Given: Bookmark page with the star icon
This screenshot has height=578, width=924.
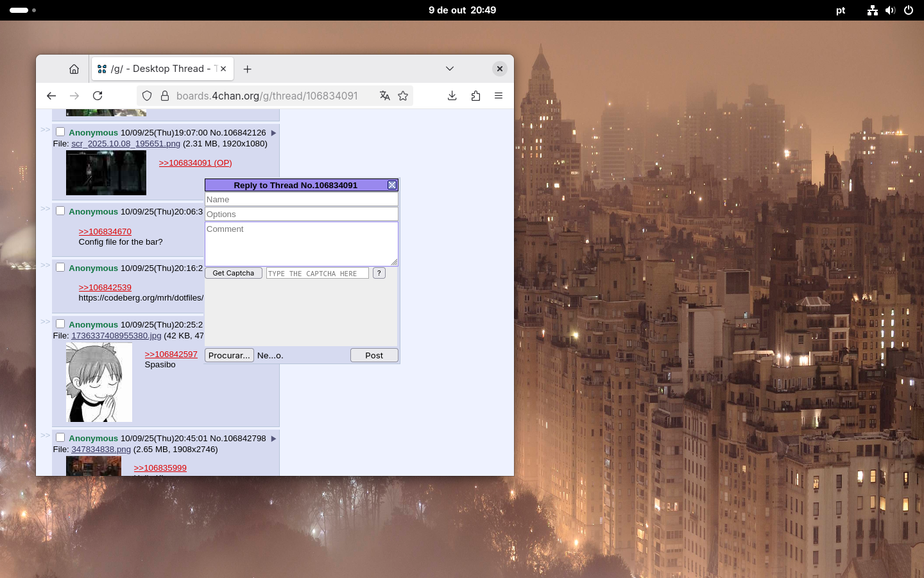Looking at the screenshot, I should pos(403,96).
